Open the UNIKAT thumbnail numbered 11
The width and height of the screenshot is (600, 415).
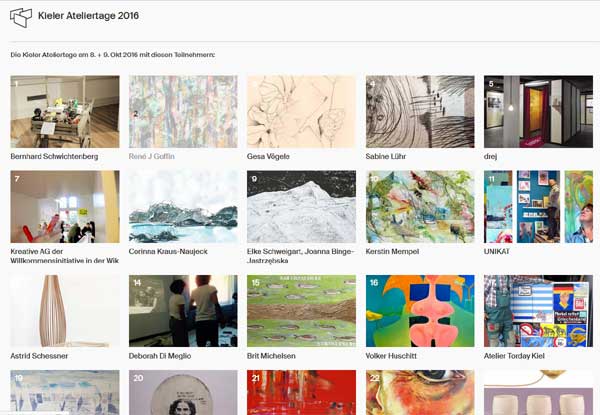[x=538, y=207]
